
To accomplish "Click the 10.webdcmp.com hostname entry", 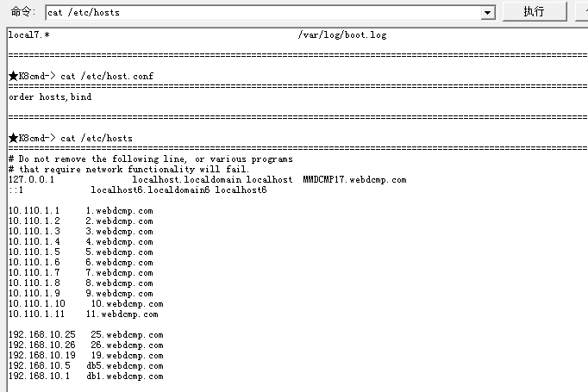I will coord(127,303).
